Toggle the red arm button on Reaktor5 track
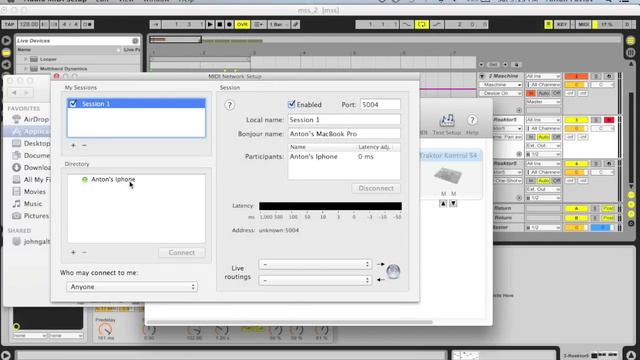The image size is (640, 360). coord(609,120)
